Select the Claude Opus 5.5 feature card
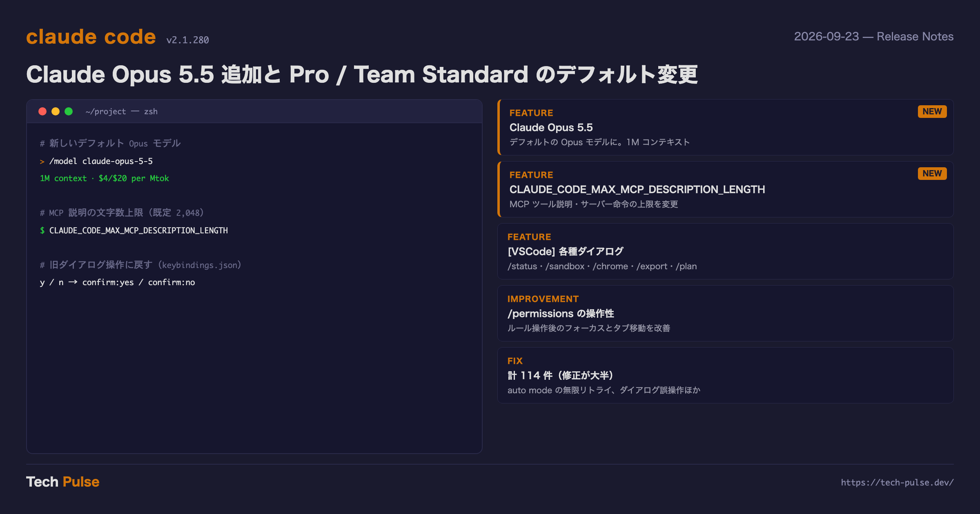The width and height of the screenshot is (980, 514). [726, 127]
